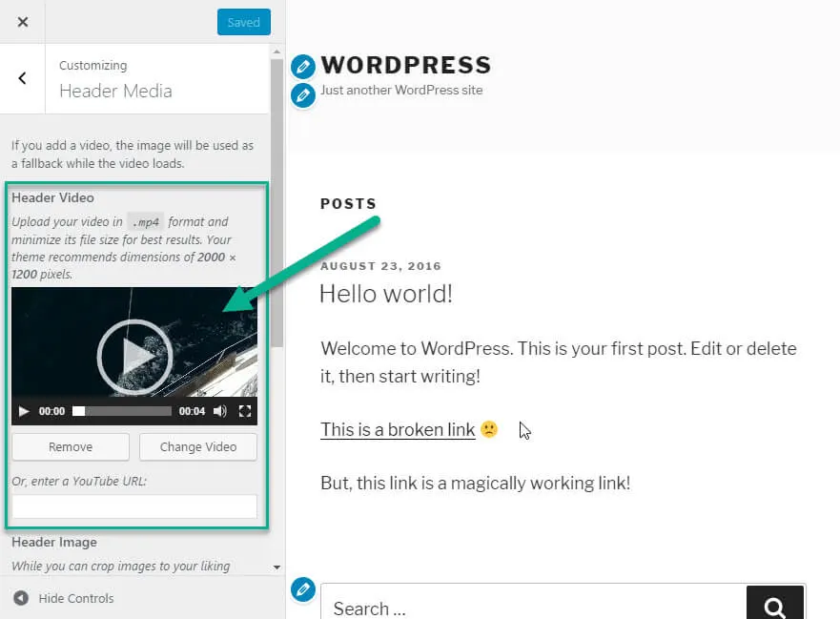Image resolution: width=840 pixels, height=619 pixels.
Task: Play video using the large circular overlay button
Action: [x=134, y=357]
